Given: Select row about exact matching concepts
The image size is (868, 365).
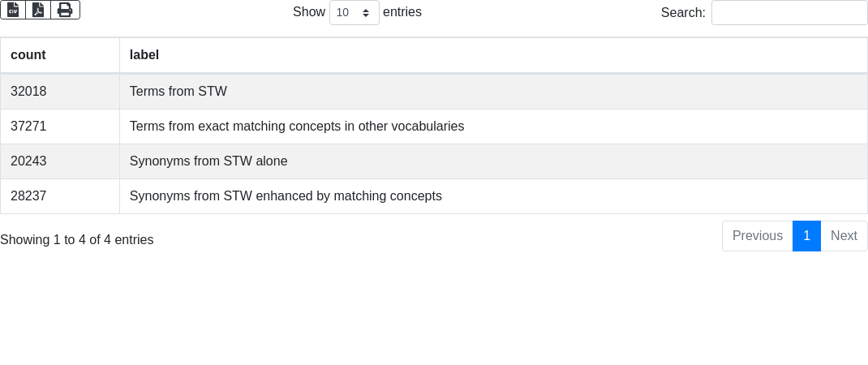Looking at the screenshot, I should click(x=297, y=127).
